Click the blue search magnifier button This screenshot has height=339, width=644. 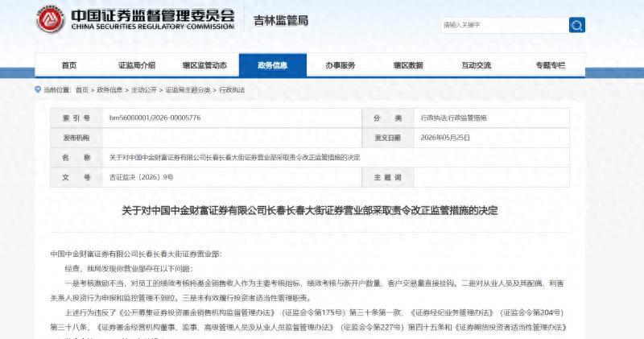tap(577, 25)
